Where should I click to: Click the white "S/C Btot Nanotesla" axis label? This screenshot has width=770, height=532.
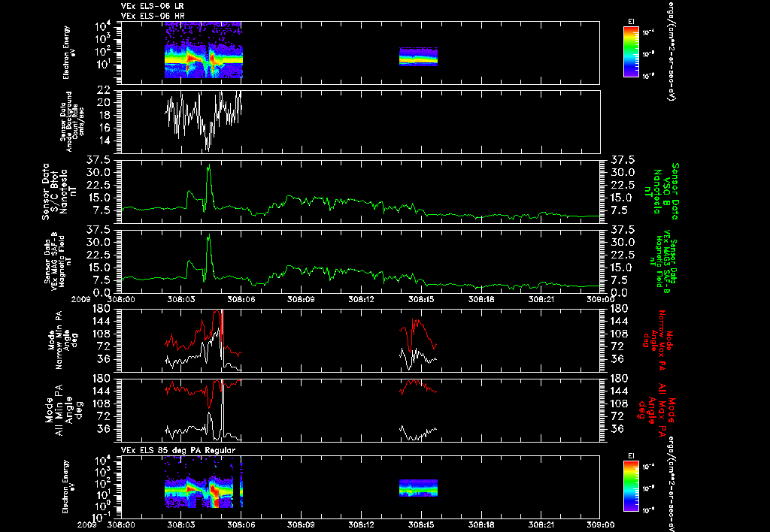tap(60, 191)
